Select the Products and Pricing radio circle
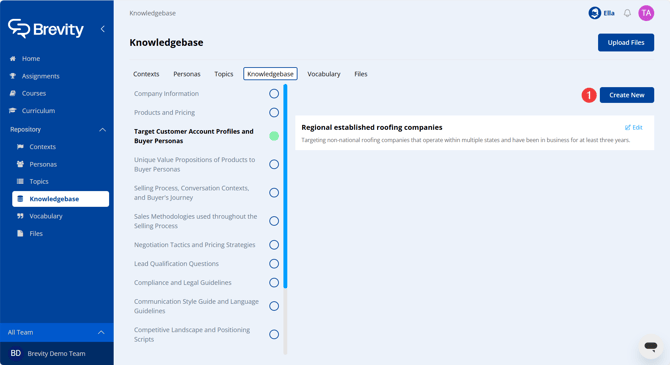670x365 pixels. [274, 112]
